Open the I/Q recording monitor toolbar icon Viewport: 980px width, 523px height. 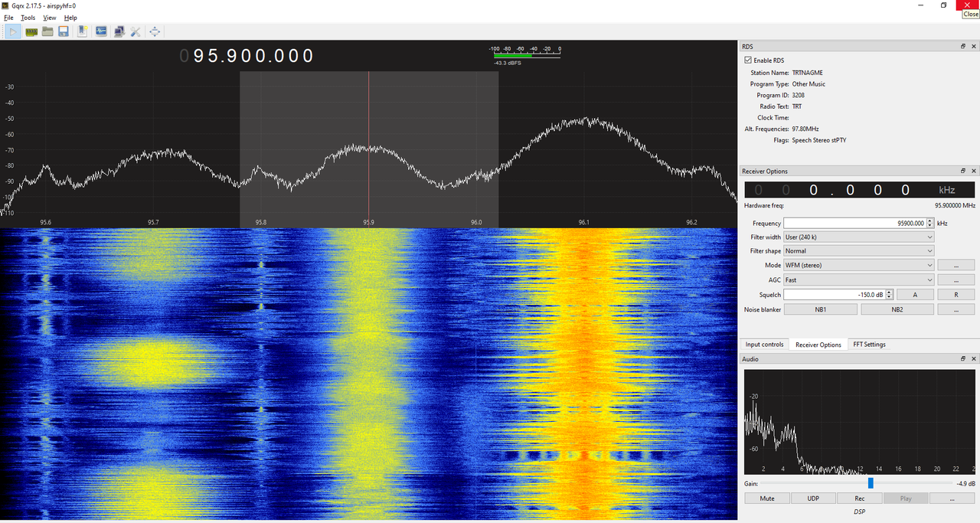pos(101,31)
